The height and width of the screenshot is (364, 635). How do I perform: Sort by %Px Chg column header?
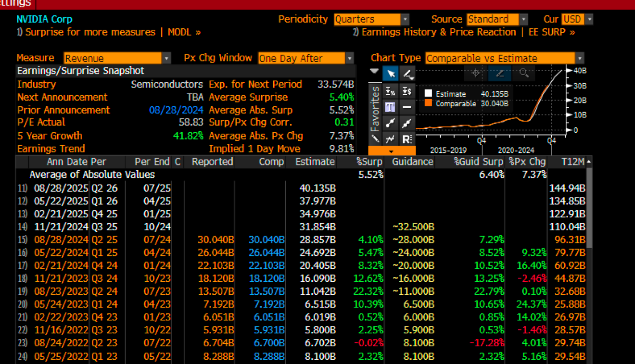click(527, 162)
